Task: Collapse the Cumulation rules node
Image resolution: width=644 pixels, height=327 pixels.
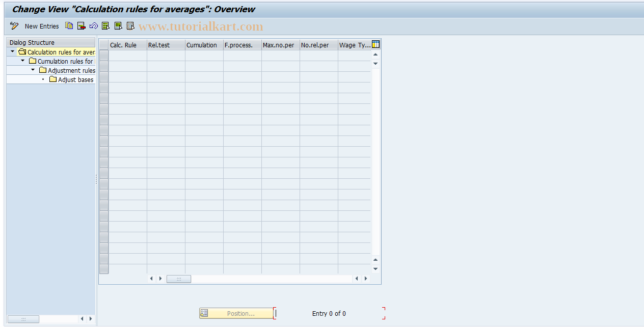Action: click(x=22, y=61)
